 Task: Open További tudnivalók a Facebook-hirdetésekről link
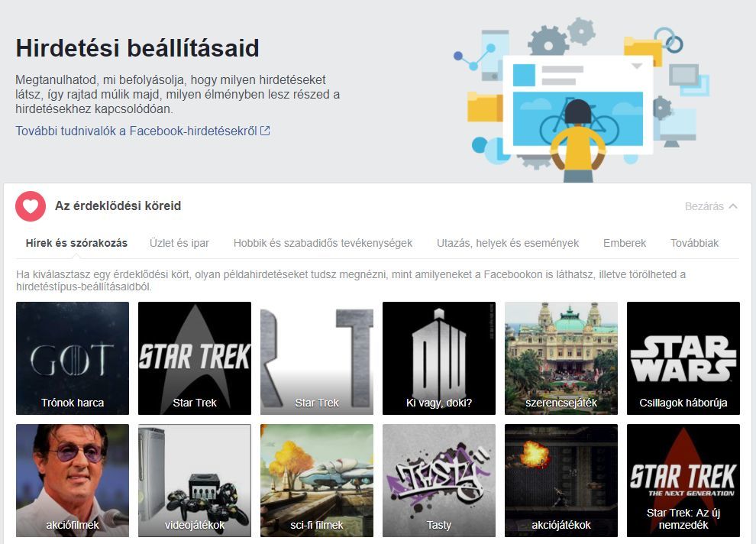tap(143, 131)
